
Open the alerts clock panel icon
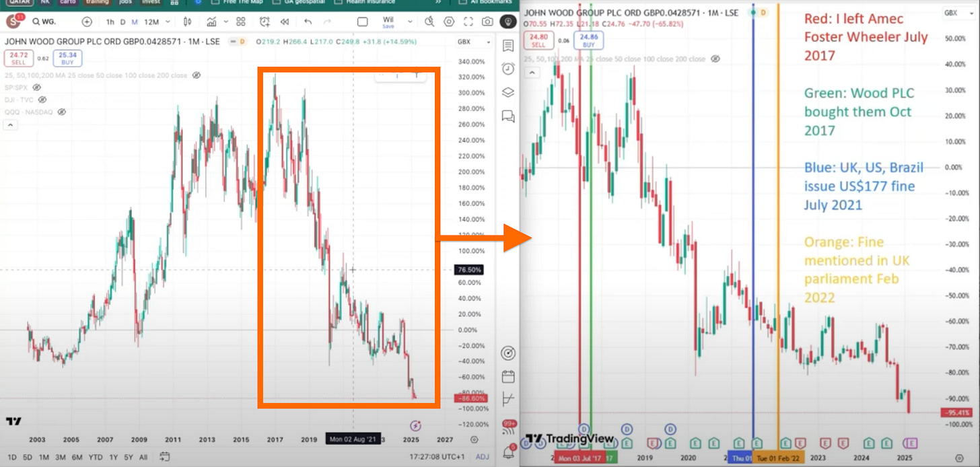pos(508,69)
